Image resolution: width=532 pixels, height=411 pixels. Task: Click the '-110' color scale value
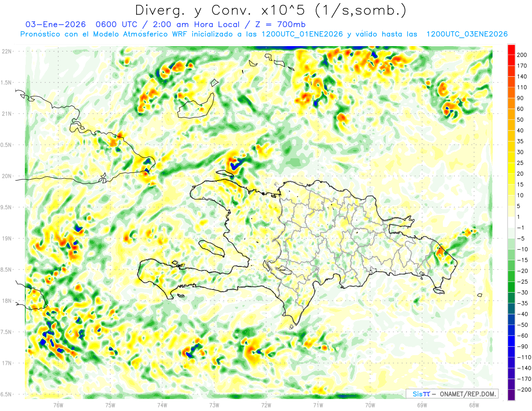click(x=524, y=357)
